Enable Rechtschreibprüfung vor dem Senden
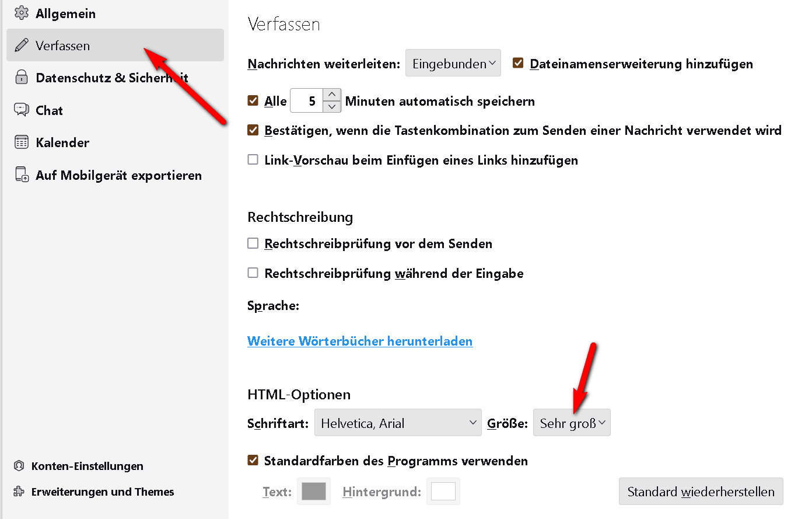The image size is (812, 519). point(253,243)
